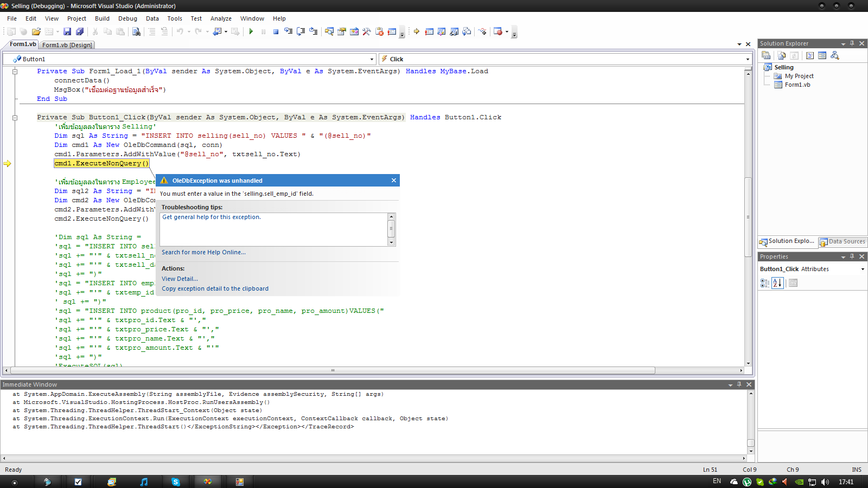Click the Save All toolbar icon

pos(79,31)
